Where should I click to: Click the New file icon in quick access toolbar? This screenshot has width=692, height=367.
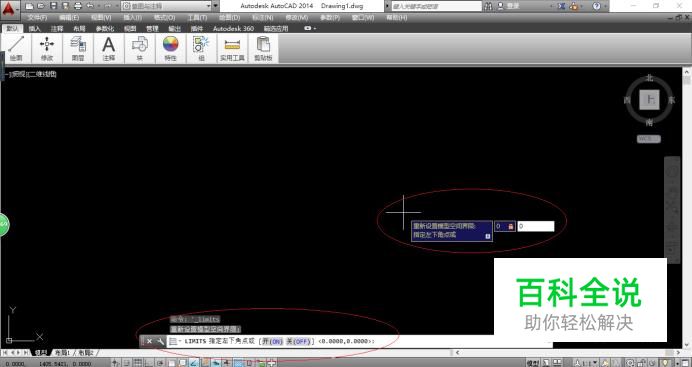tap(30, 6)
